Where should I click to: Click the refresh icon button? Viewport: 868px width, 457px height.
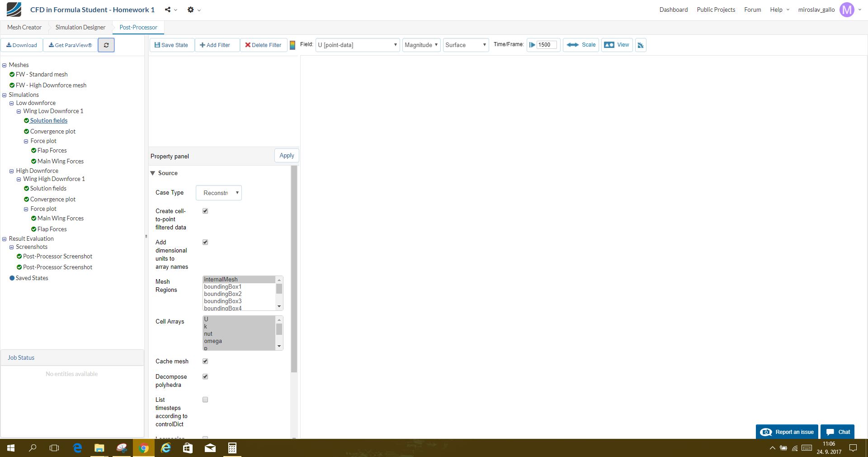106,45
